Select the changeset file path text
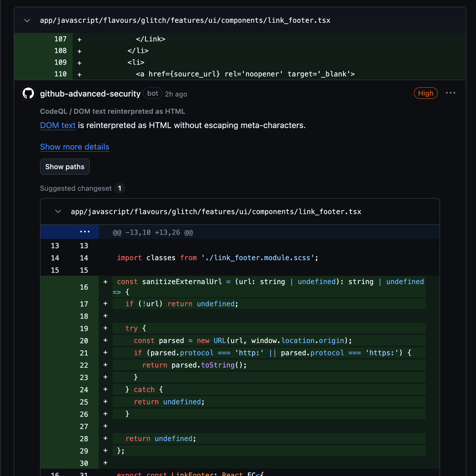This screenshot has width=476, height=476. point(216,212)
